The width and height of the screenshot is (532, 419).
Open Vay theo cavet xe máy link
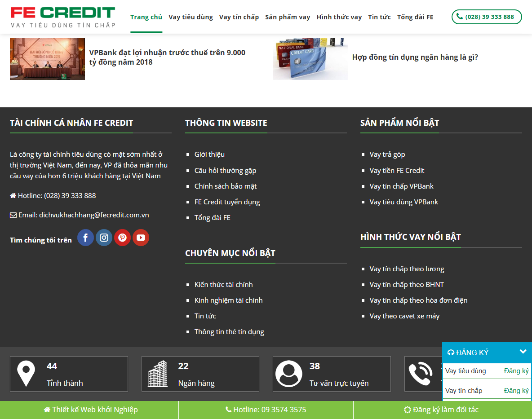pos(404,316)
